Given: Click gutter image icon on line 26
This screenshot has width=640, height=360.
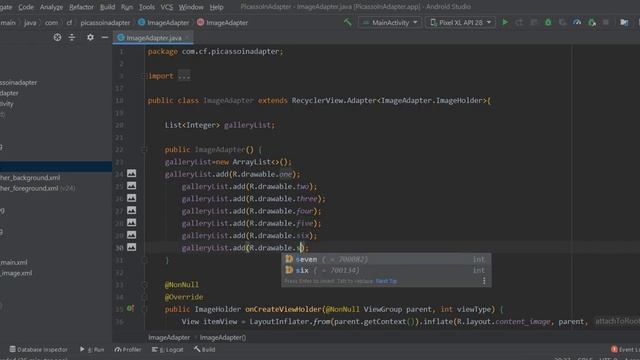Looking at the screenshot, I should pyautogui.click(x=131, y=198).
